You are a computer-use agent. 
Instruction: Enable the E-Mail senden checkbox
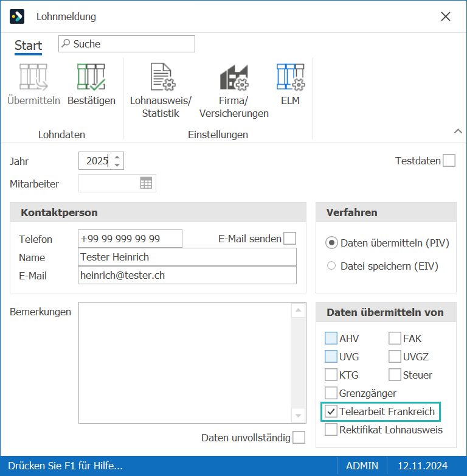[x=290, y=238]
